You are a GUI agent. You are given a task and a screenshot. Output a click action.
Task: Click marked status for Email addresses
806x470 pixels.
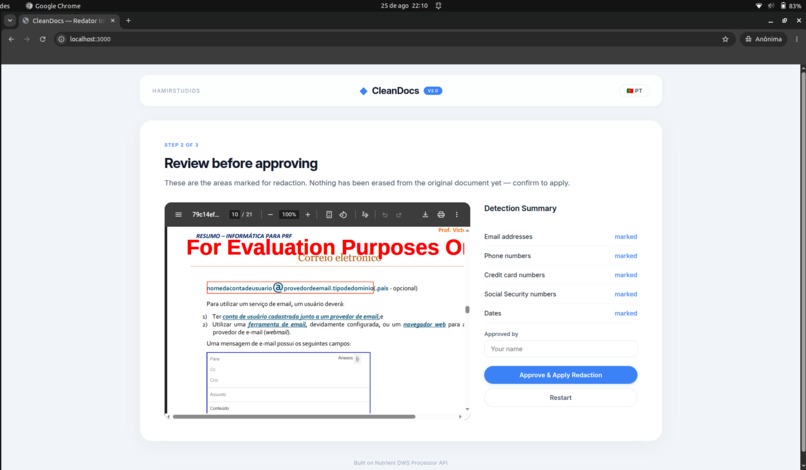[x=626, y=237]
